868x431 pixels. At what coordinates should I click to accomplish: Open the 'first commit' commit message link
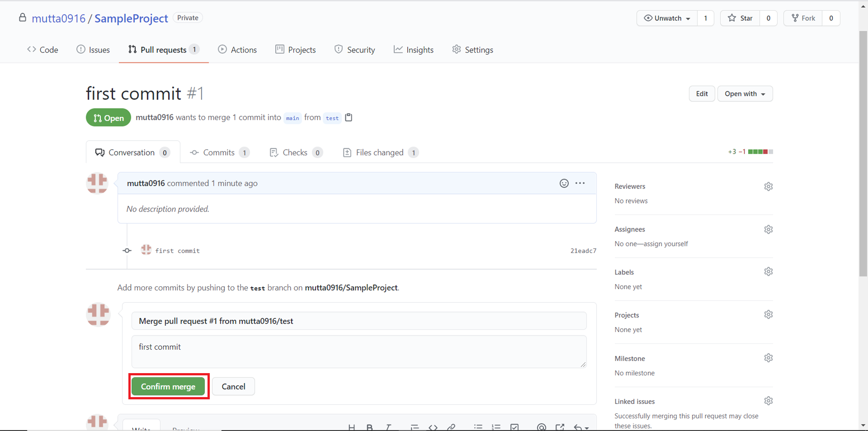coord(177,251)
